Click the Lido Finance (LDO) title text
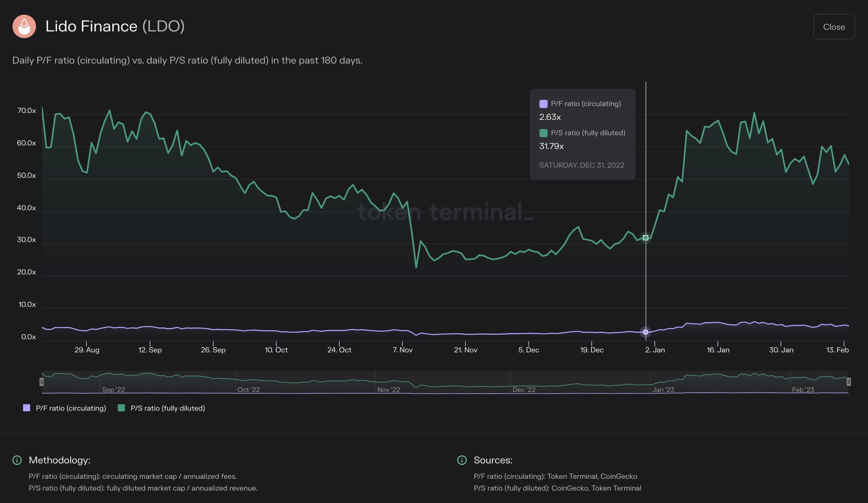Viewport: 868px width, 503px height. tap(115, 26)
